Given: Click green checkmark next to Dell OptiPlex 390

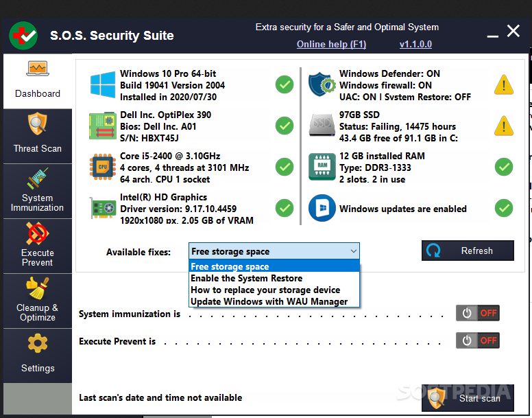Looking at the screenshot, I should [285, 126].
